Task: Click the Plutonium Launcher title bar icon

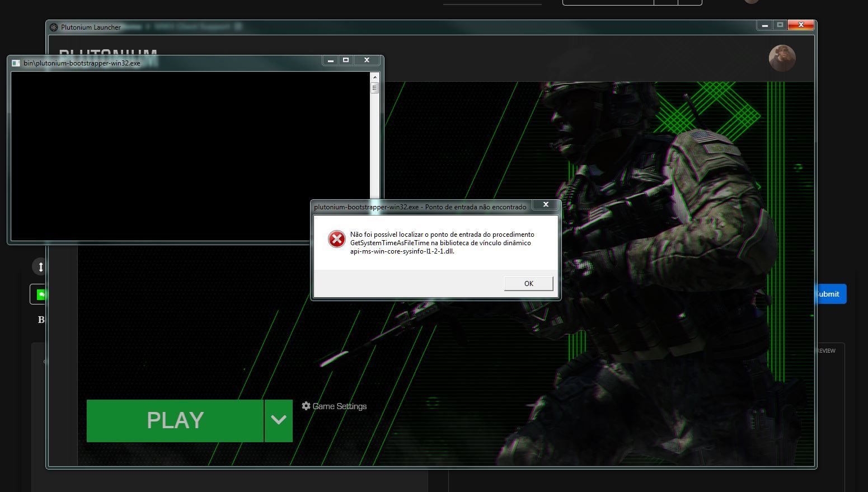Action: (x=54, y=27)
